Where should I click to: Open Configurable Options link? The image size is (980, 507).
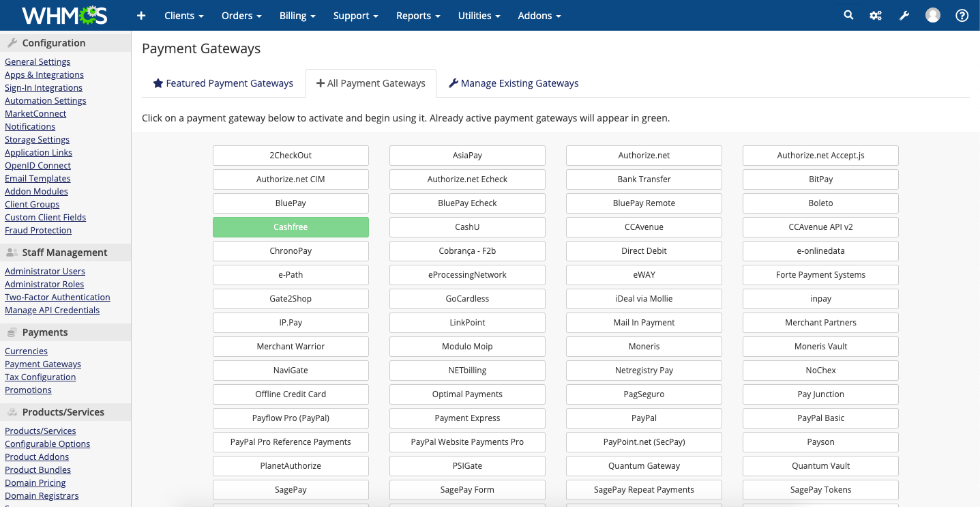click(48, 444)
